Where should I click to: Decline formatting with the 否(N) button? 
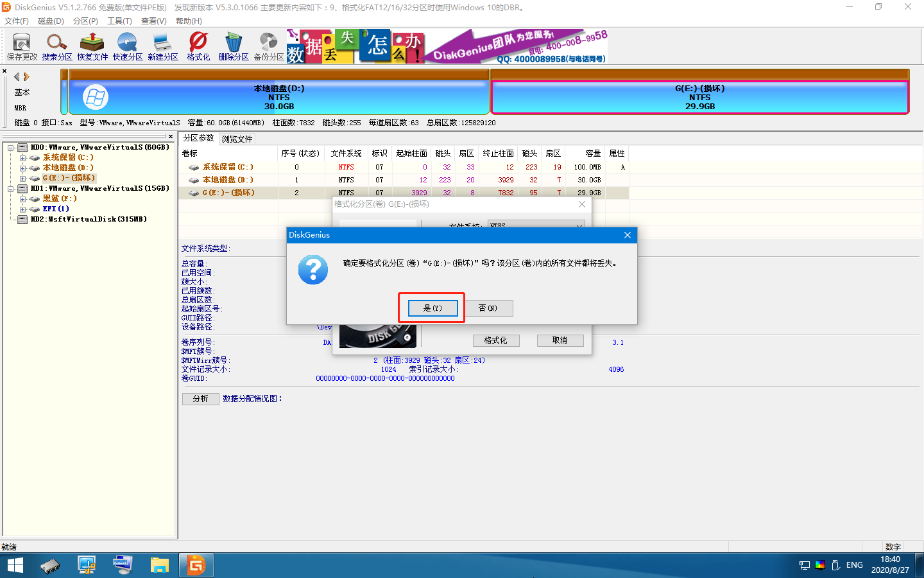click(488, 308)
